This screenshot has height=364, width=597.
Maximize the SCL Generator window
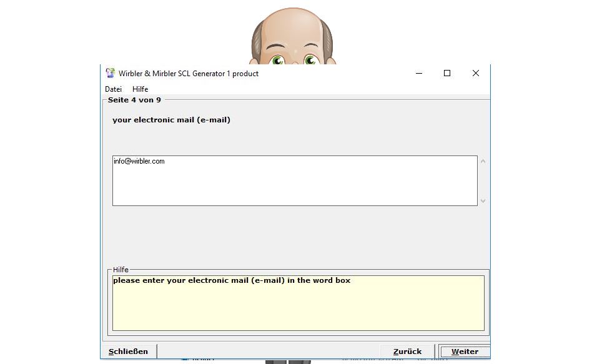click(x=447, y=73)
